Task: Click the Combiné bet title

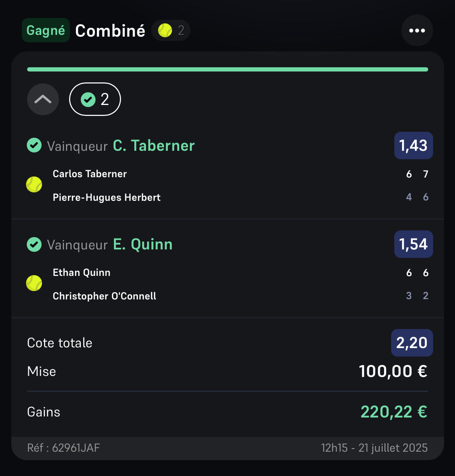Action: coord(110,31)
